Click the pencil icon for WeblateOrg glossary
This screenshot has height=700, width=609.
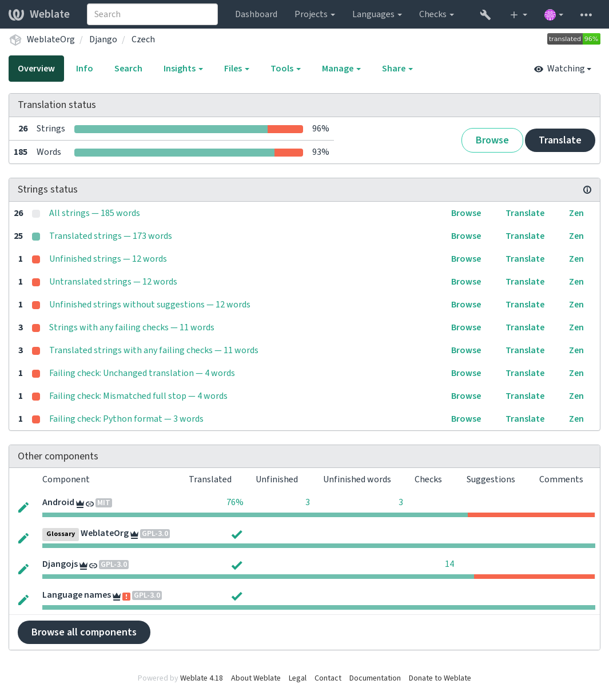click(23, 538)
